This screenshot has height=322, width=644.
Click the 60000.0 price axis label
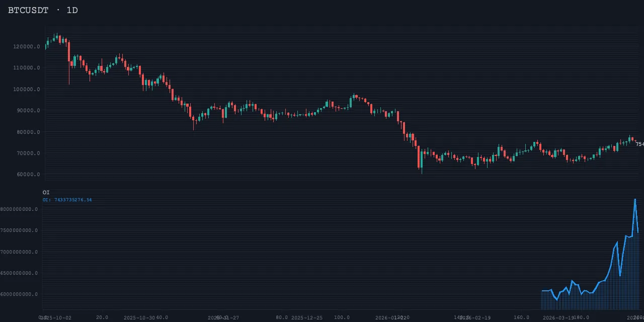click(x=29, y=175)
